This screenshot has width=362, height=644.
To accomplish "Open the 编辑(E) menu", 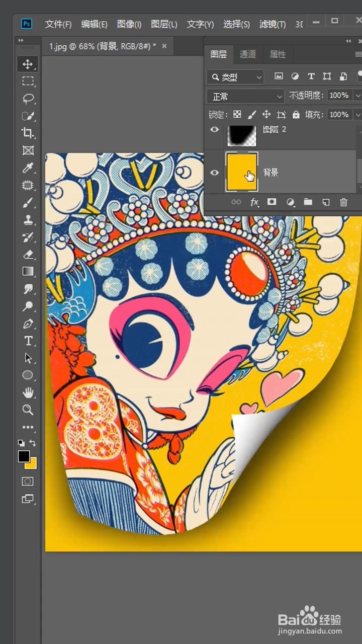I will coord(95,24).
